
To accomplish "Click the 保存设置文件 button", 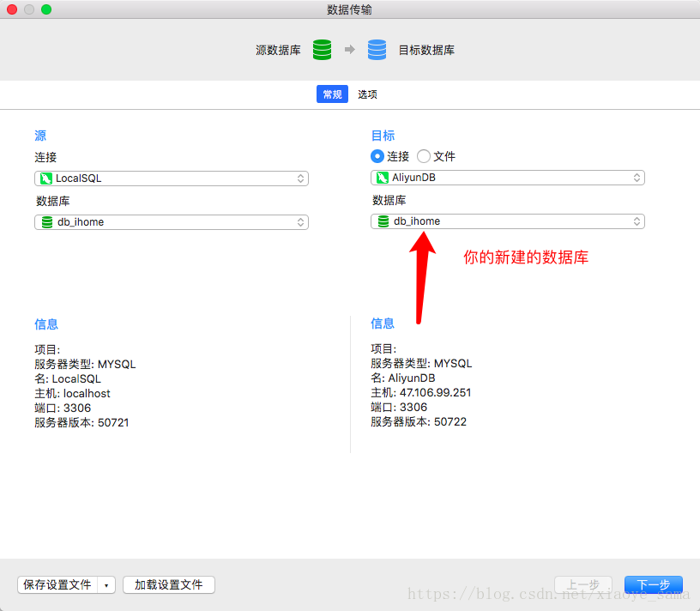I will 57,585.
